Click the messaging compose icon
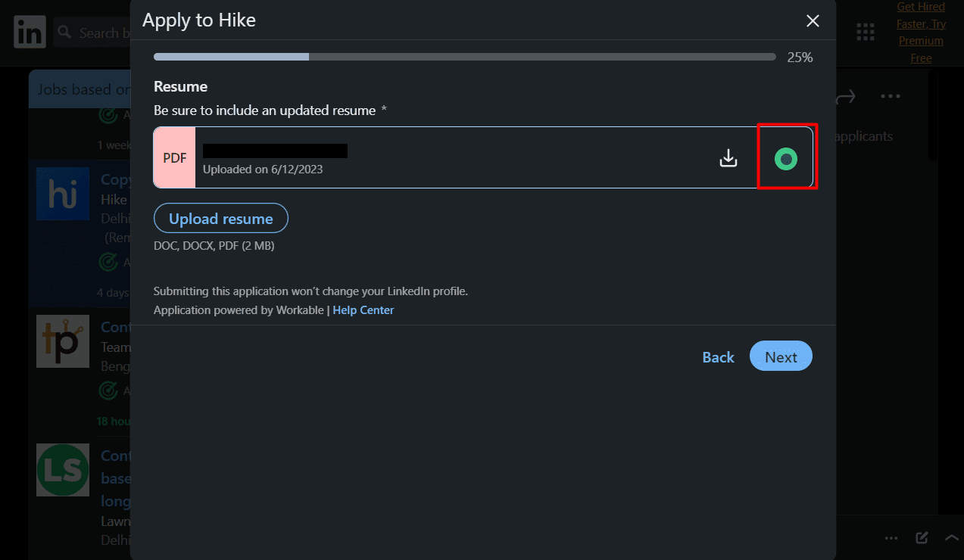Viewport: 964px width, 560px height. pyautogui.click(x=922, y=537)
